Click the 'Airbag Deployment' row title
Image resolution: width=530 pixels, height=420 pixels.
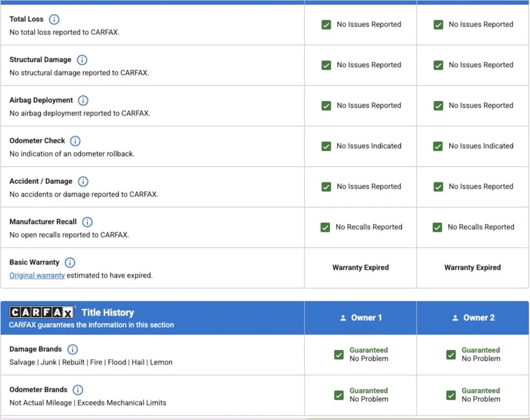[41, 100]
